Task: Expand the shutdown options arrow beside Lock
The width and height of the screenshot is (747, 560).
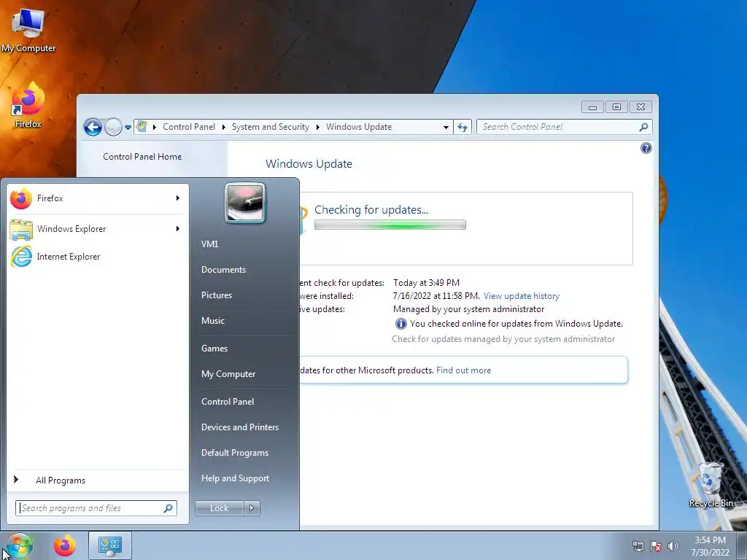Action: (x=252, y=508)
